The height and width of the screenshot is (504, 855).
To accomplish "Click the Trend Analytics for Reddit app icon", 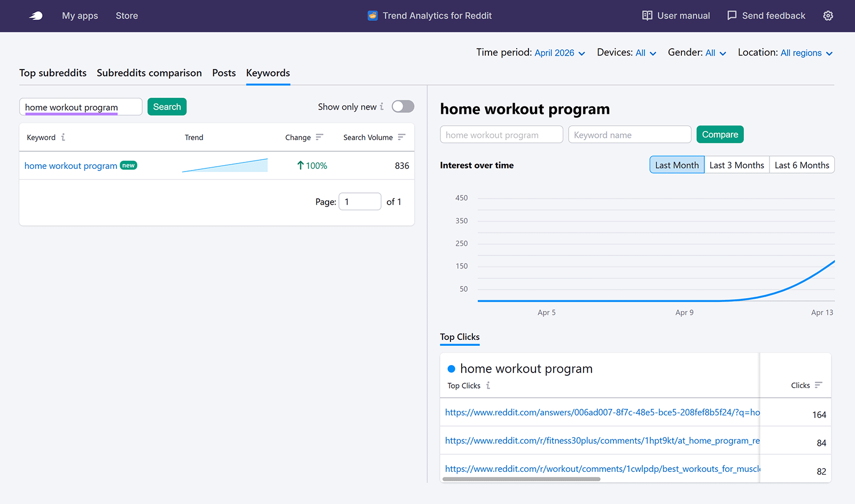I will (372, 15).
